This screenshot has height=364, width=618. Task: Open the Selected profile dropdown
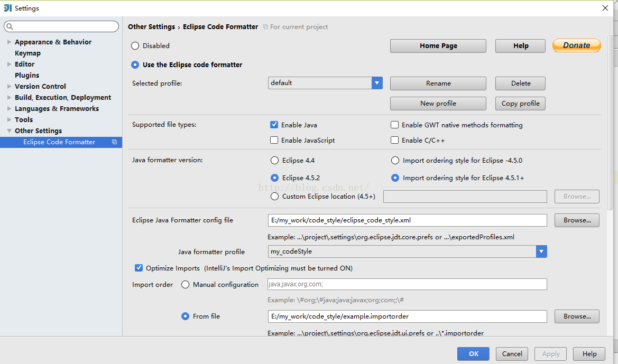coord(377,83)
